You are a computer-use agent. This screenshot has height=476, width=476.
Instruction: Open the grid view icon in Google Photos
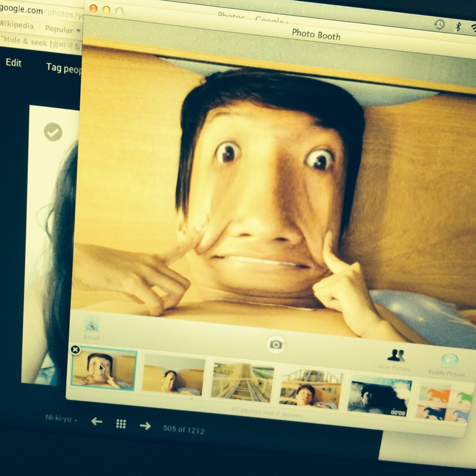coord(121,424)
